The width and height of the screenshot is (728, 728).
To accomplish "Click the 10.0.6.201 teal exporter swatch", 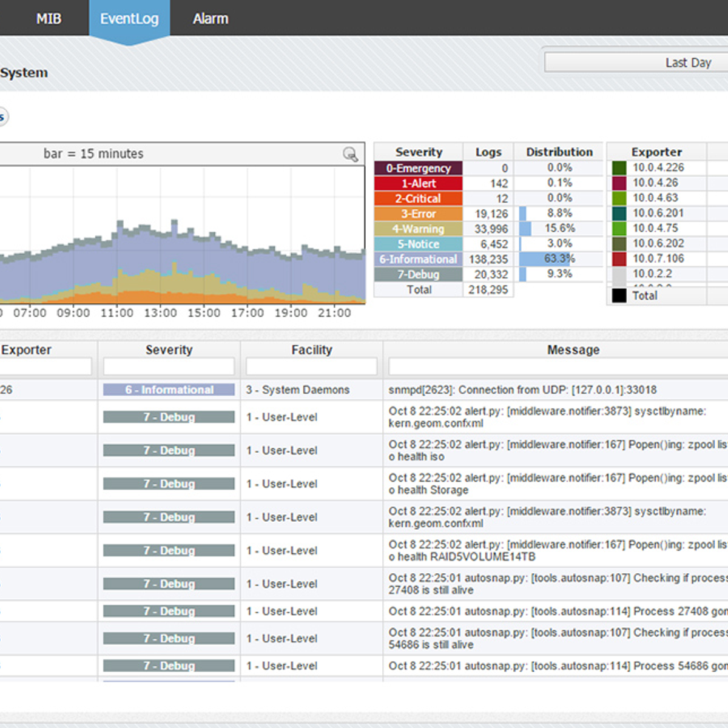I will coord(619,214).
